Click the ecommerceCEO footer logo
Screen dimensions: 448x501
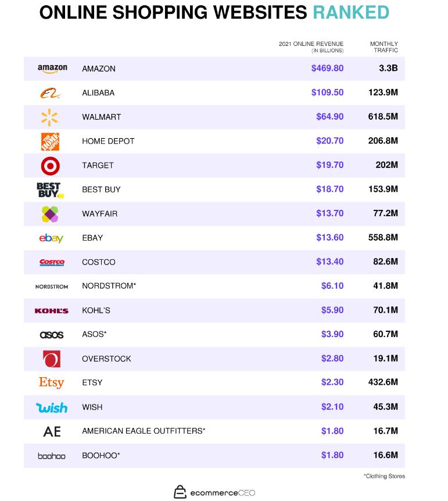click(215, 492)
